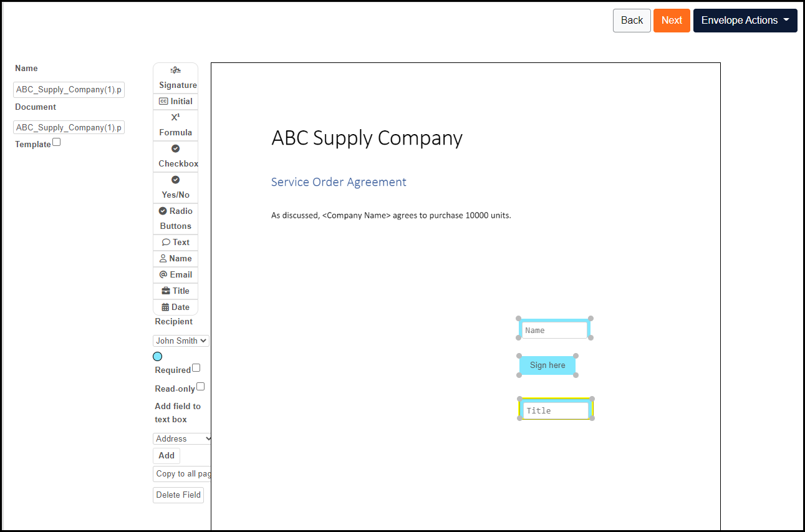This screenshot has width=805, height=532.
Task: Select the Email field tool
Action: click(x=175, y=274)
